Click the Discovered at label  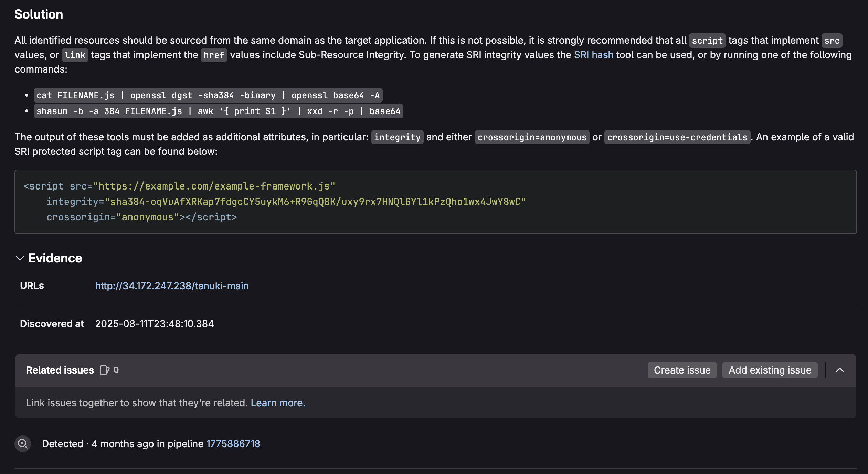(52, 324)
